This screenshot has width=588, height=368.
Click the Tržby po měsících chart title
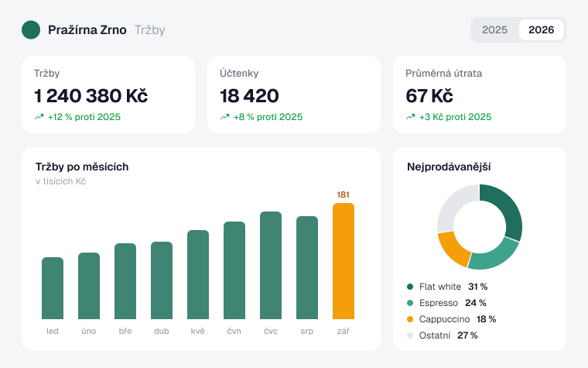pos(82,167)
